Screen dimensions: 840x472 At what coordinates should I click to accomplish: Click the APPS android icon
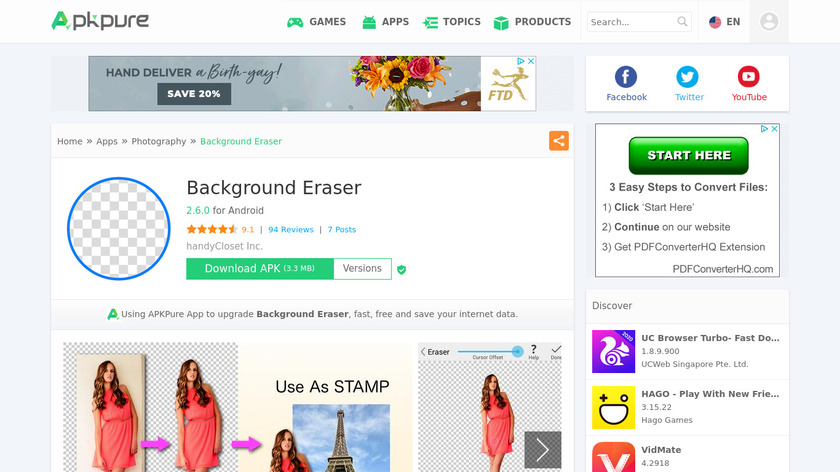pos(369,22)
